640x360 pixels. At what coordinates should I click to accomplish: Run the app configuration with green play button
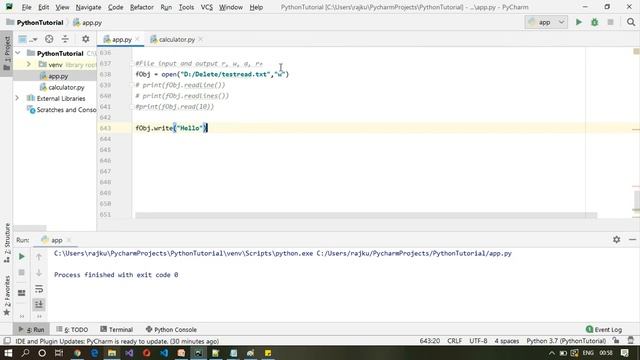point(578,22)
